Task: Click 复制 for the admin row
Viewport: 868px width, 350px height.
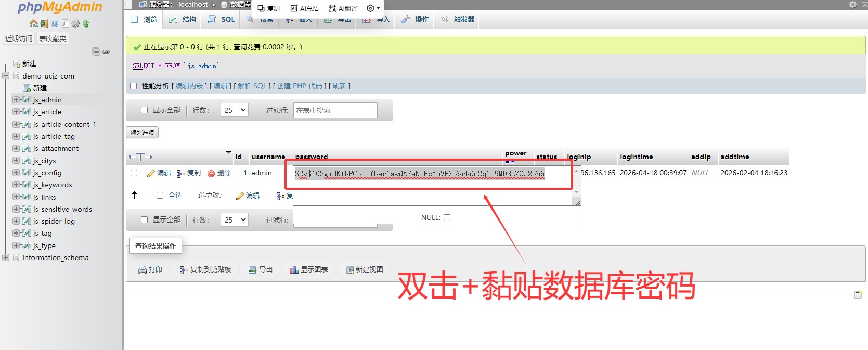Action: point(189,173)
